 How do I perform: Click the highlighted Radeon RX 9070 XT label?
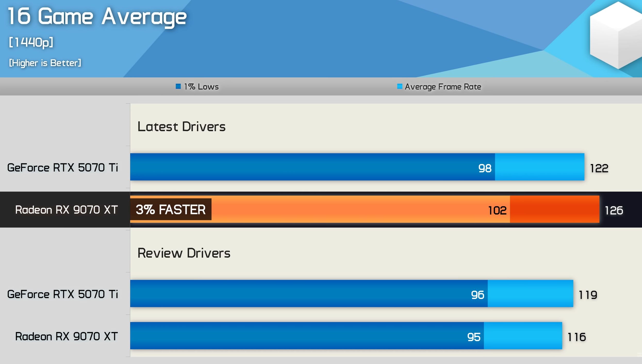67,210
